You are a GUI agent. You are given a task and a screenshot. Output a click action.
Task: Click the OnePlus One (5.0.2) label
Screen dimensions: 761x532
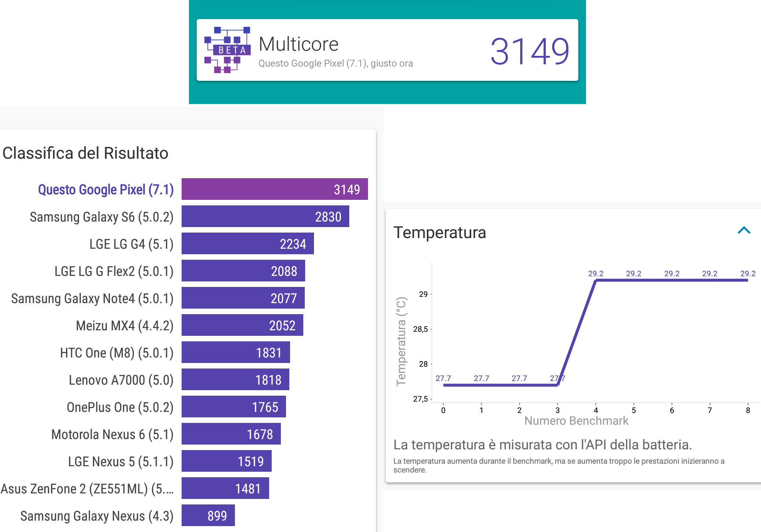point(120,407)
